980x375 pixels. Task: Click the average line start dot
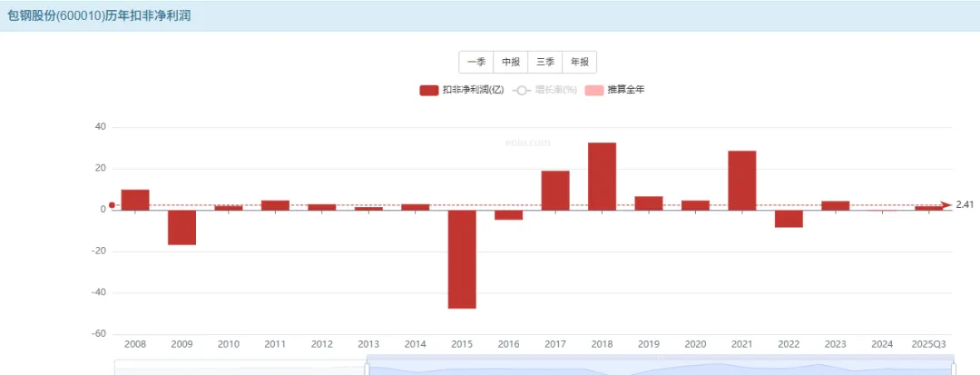112,205
